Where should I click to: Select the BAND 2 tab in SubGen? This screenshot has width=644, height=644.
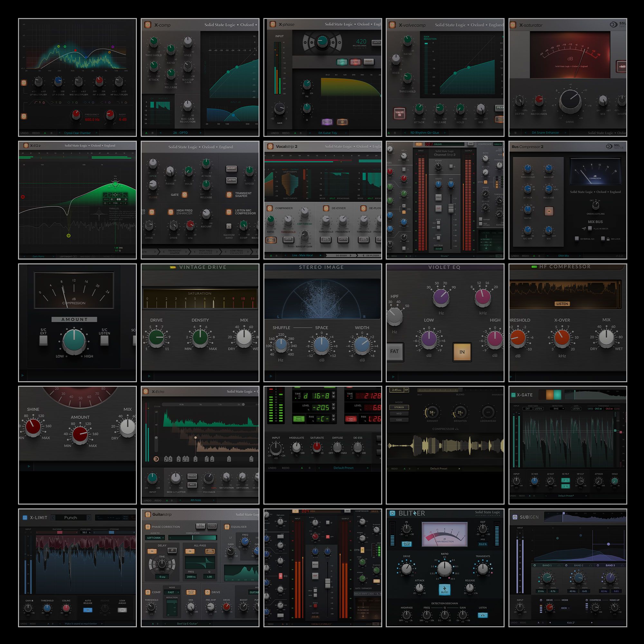(x=579, y=566)
